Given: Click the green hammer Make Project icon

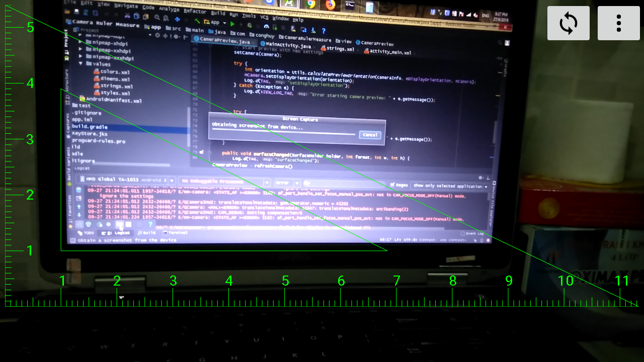Looking at the screenshot, I should point(197,21).
